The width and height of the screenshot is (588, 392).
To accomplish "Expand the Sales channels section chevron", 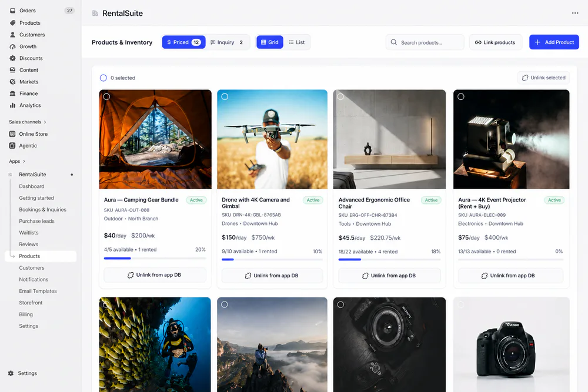I will [x=45, y=122].
